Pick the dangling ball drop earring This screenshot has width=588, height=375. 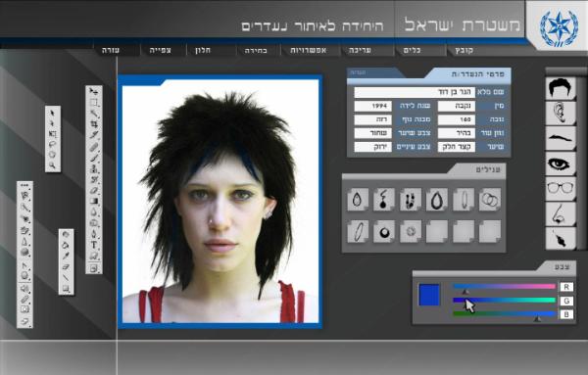383,200
